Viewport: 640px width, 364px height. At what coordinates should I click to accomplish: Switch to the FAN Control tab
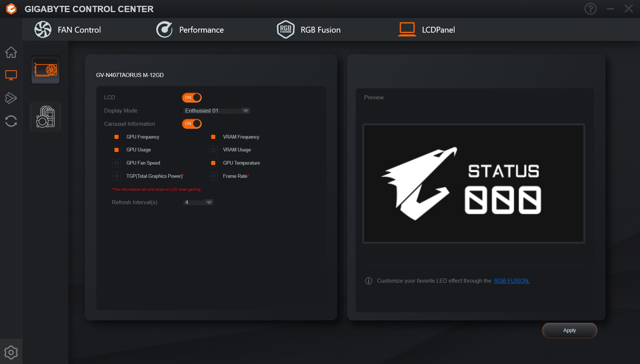click(68, 30)
